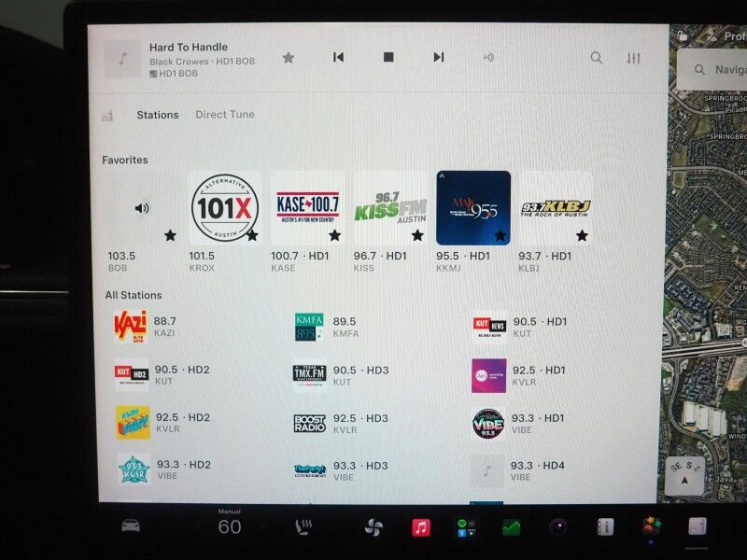The image size is (747, 560).
Task: Unfavorite 93.7 KLBJ station star
Action: (582, 235)
